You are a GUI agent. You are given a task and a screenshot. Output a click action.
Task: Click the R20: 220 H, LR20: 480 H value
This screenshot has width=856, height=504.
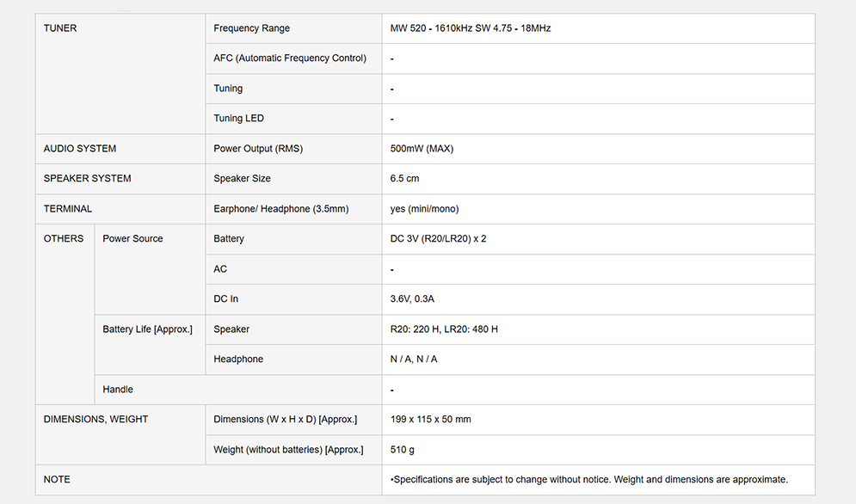444,329
